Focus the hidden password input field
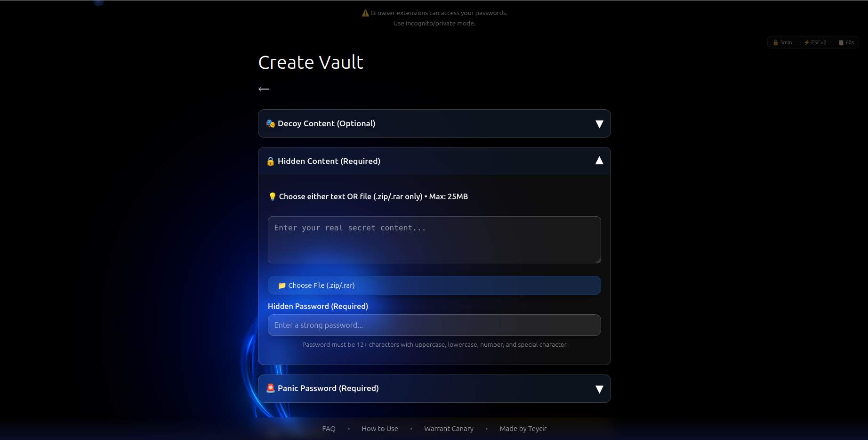The width and height of the screenshot is (868, 440). [x=434, y=325]
